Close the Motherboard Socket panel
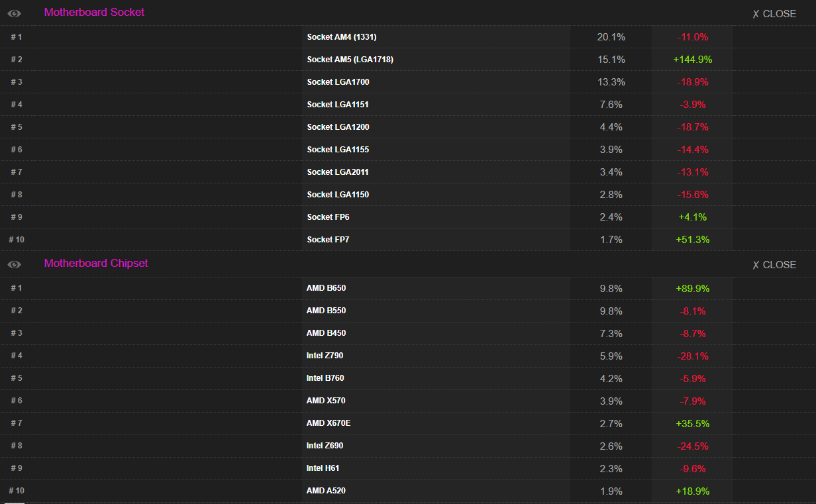 coord(774,13)
